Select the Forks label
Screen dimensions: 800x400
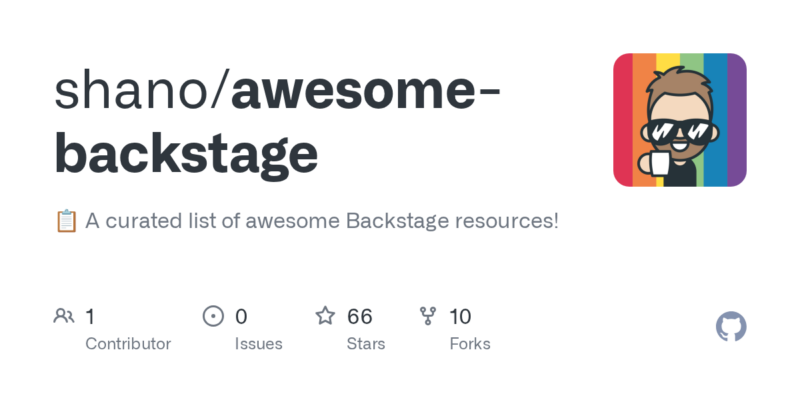click(x=469, y=344)
